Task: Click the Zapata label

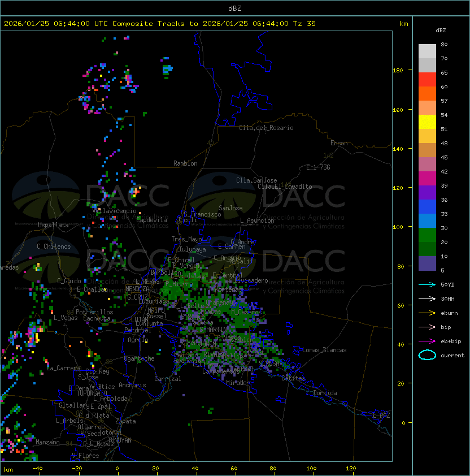Action: (x=125, y=421)
